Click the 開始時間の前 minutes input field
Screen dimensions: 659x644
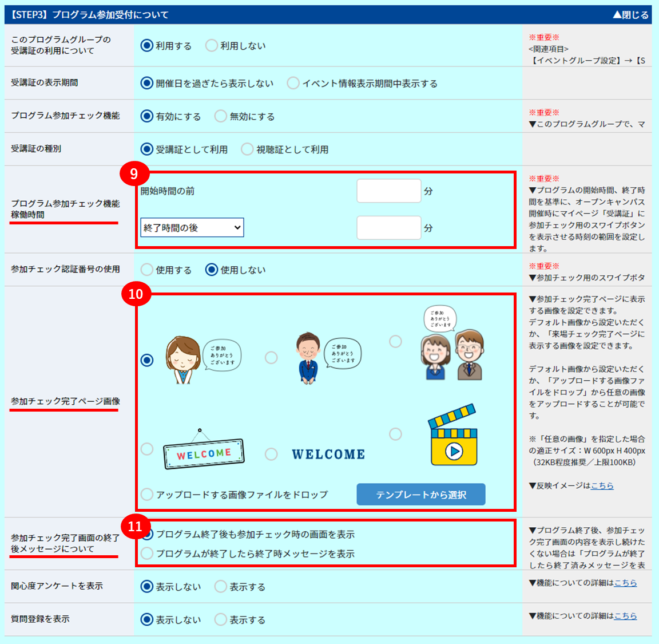[x=389, y=191]
